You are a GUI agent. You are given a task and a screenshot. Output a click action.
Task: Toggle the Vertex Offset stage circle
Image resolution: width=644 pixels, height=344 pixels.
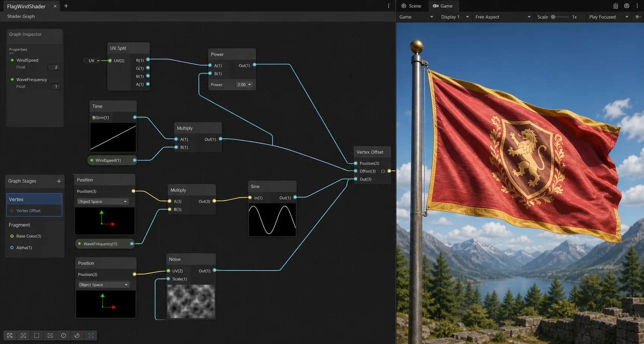click(x=12, y=211)
